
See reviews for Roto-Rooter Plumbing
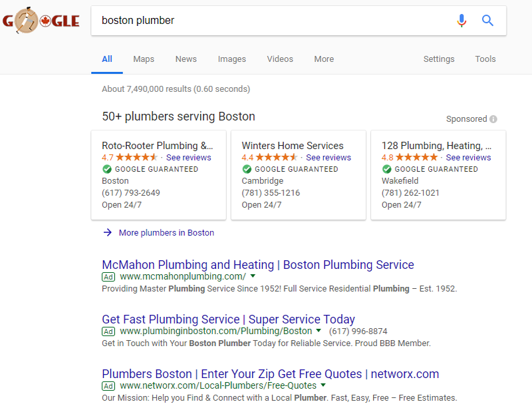click(188, 157)
